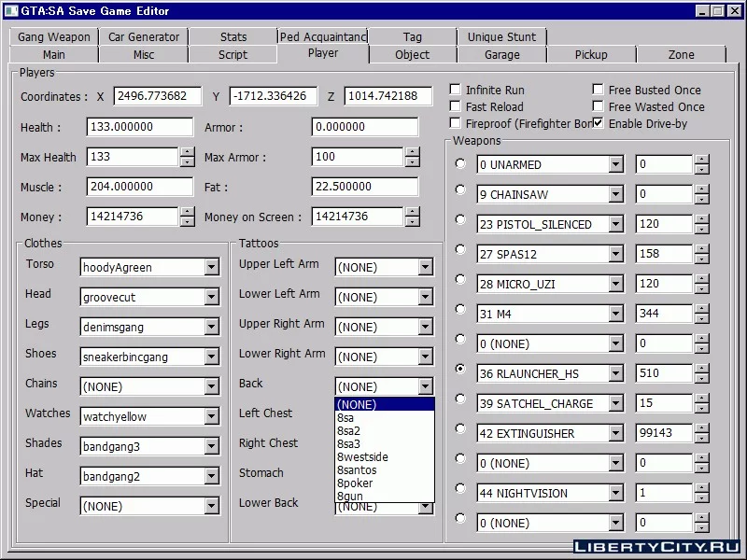This screenshot has height=560, width=747.
Task: Open the 28 MICRO_UZI weapon dropdown
Action: pyautogui.click(x=616, y=285)
